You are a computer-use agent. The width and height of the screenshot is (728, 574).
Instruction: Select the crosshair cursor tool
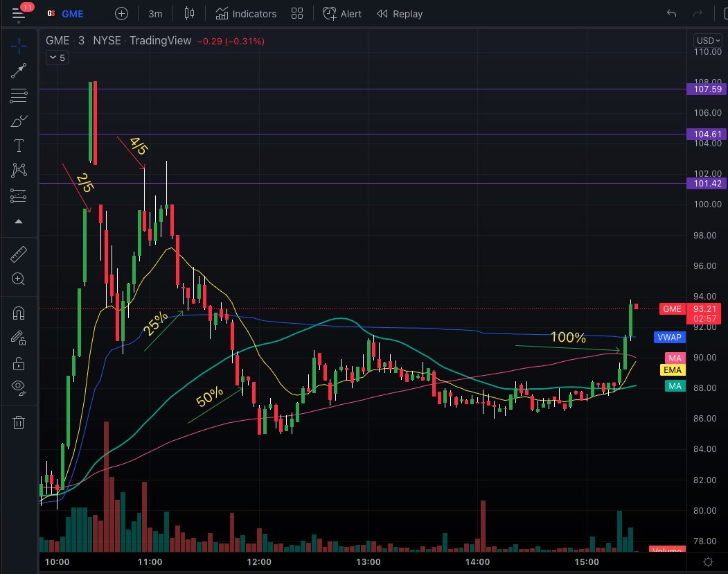pos(19,45)
